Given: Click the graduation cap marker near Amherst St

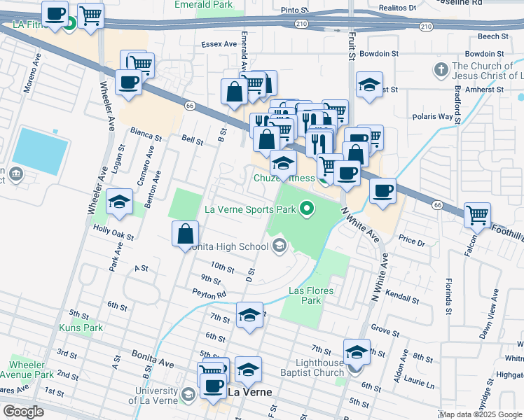Looking at the screenshot, I should click(x=369, y=84).
